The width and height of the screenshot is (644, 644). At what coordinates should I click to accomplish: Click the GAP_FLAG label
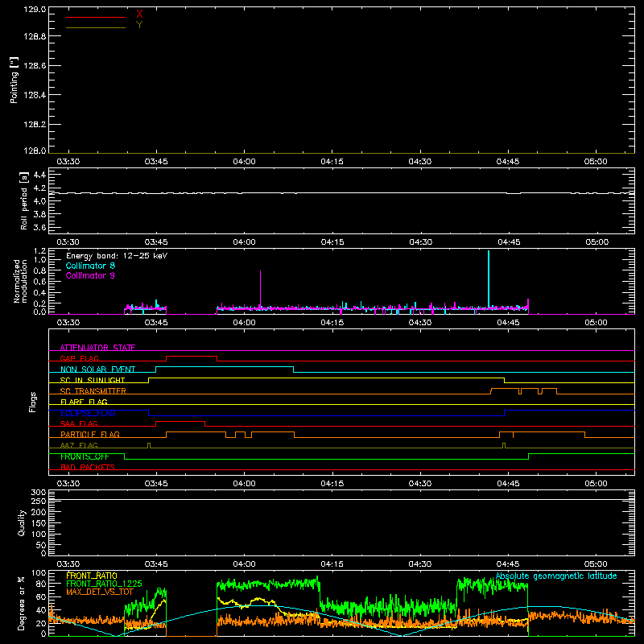[x=79, y=358]
